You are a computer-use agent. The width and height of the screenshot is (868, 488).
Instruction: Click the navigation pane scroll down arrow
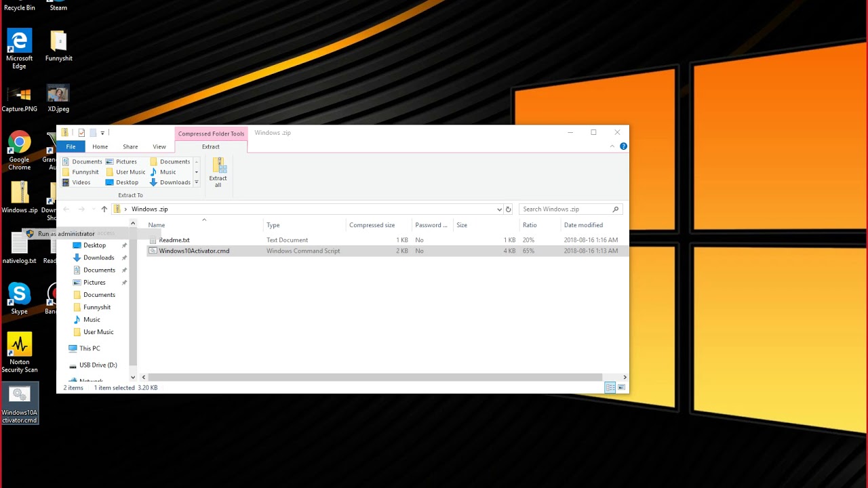coord(133,378)
